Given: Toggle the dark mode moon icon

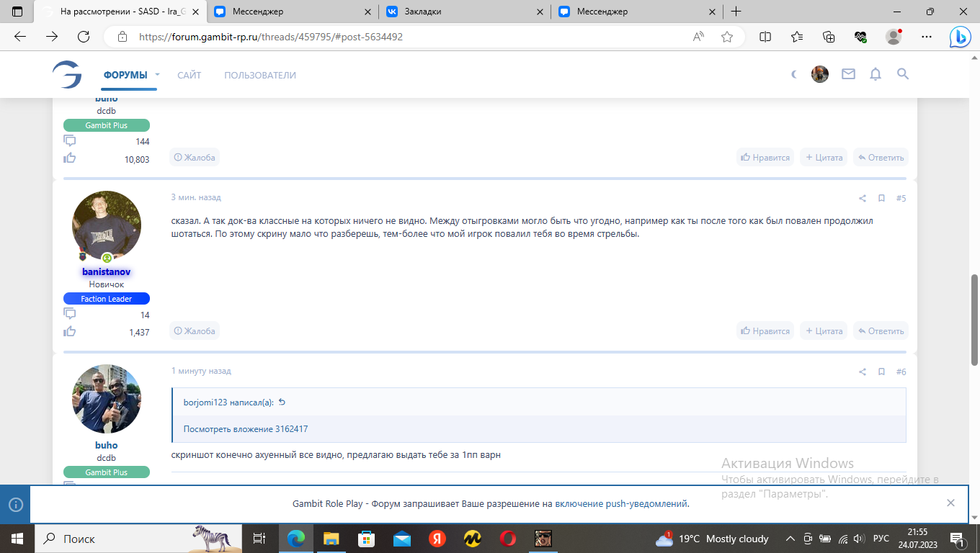Looking at the screenshot, I should click(x=794, y=74).
